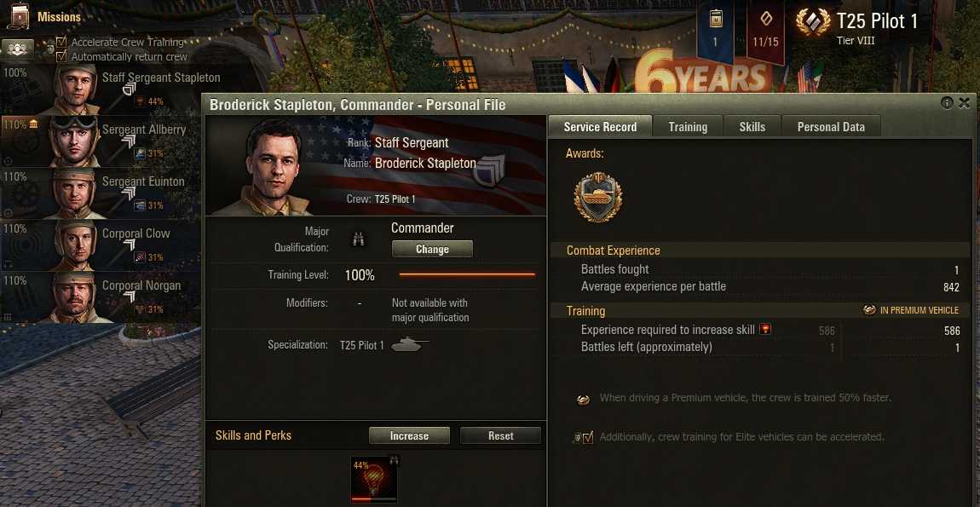The width and height of the screenshot is (980, 507).
Task: Click the crew group icon below Missions
Action: (17, 49)
